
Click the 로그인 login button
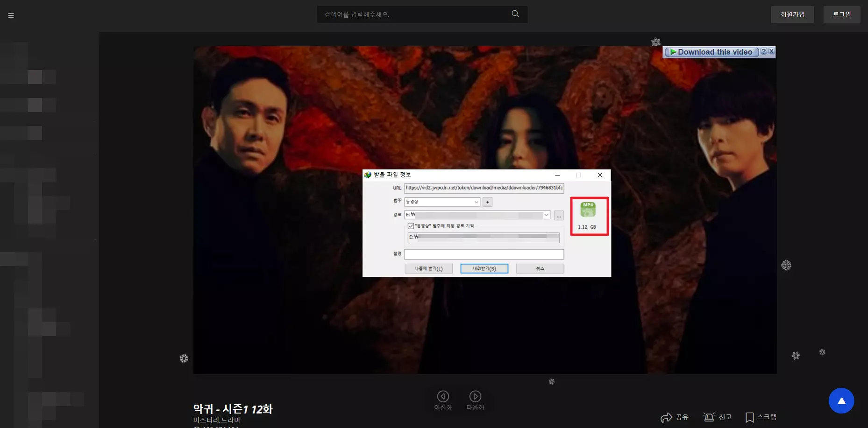click(842, 14)
